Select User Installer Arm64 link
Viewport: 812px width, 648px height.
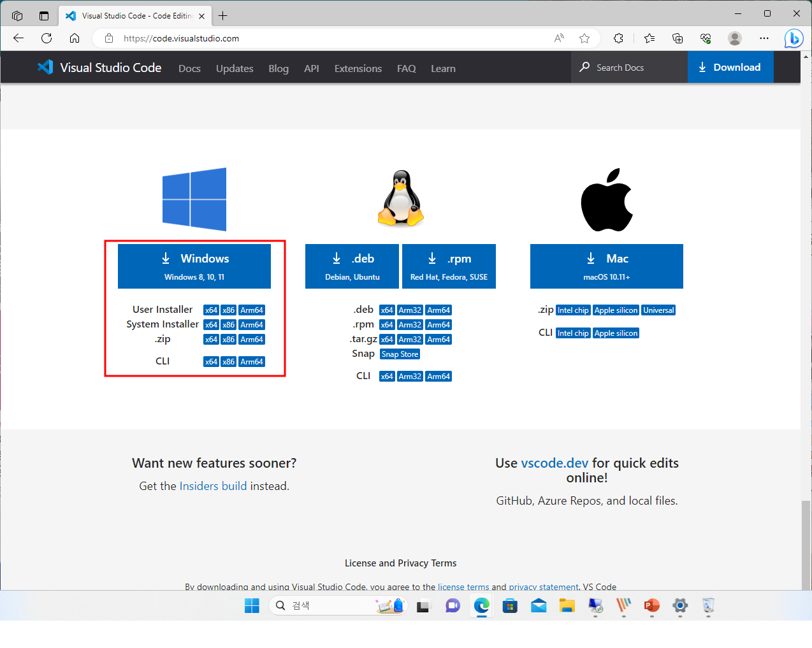pyautogui.click(x=252, y=310)
